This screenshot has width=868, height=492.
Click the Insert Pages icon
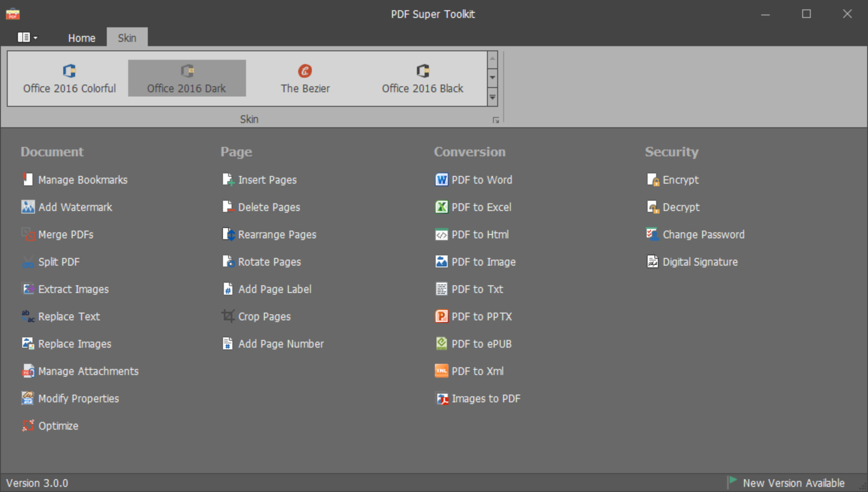coord(228,180)
